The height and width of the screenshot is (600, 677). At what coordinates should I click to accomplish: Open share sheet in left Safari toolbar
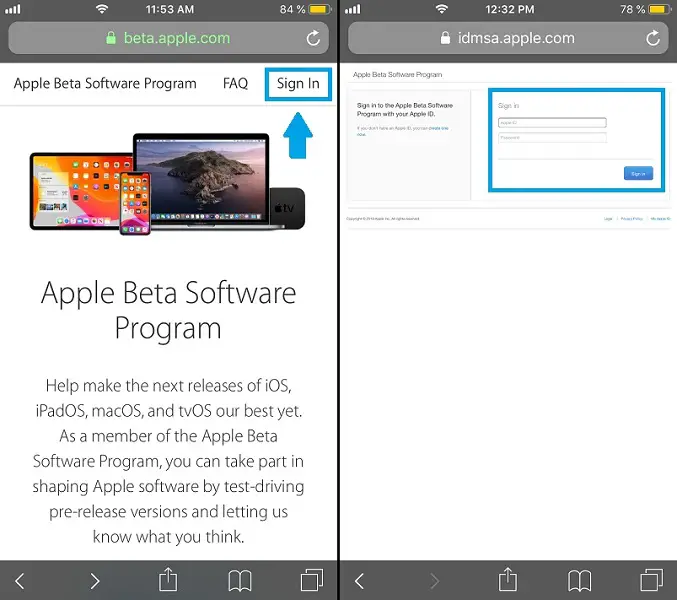click(169, 579)
